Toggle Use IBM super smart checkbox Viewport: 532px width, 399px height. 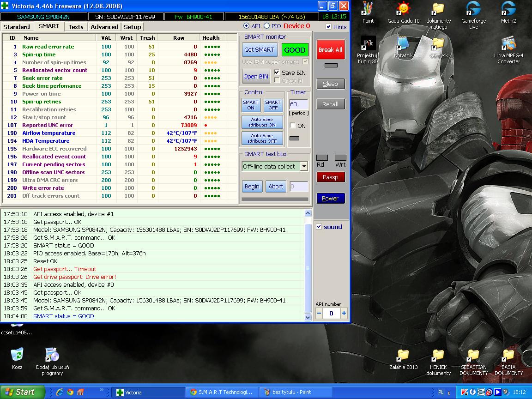(x=306, y=61)
